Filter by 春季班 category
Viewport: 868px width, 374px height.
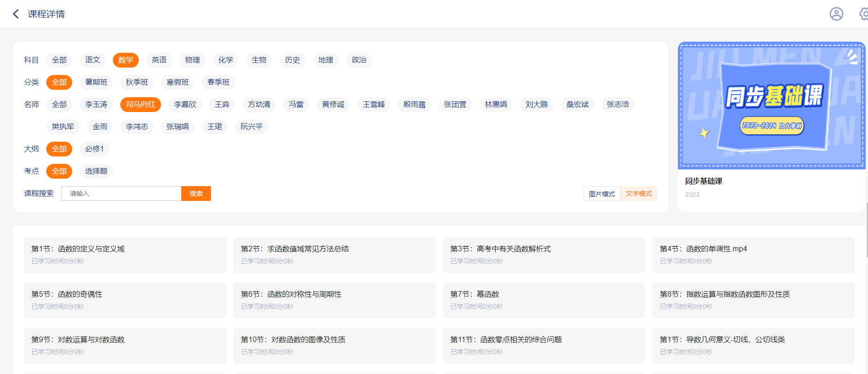coord(218,82)
